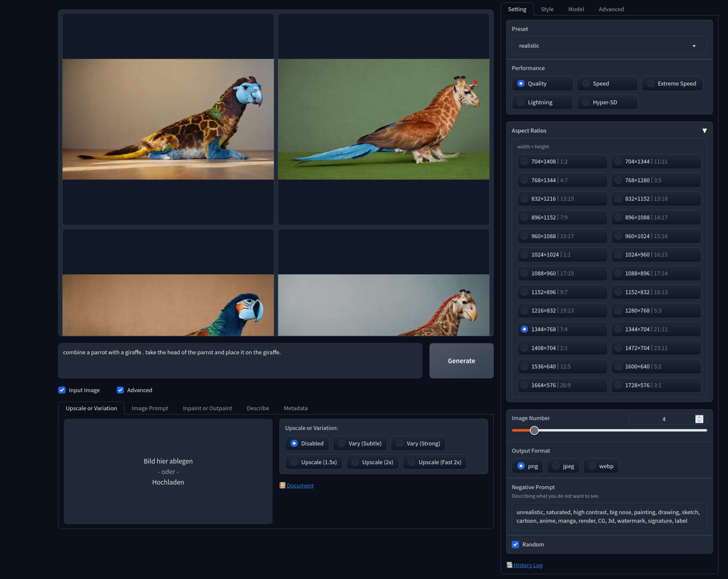This screenshot has width=728, height=579.
Task: Select Upscale (2x) option
Action: (x=372, y=462)
